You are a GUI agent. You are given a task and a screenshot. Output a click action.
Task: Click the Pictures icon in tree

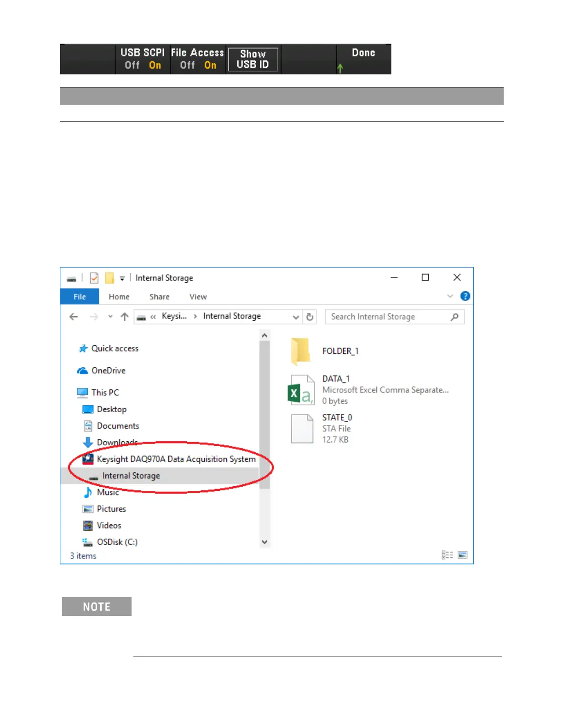[x=88, y=509]
